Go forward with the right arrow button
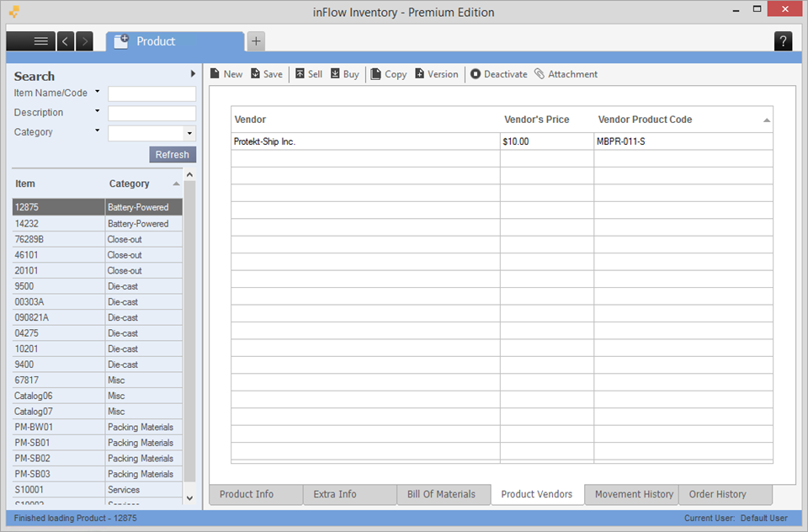808x532 pixels. (84, 41)
